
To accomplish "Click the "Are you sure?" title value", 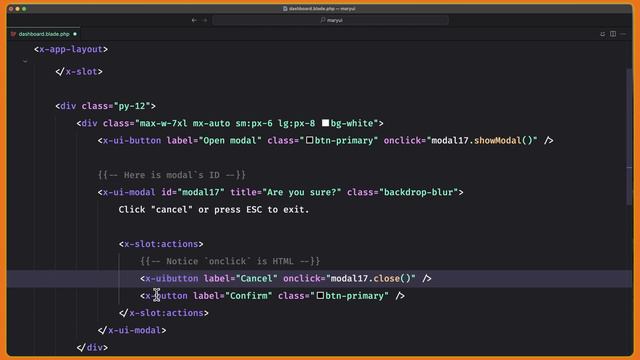I will (302, 192).
